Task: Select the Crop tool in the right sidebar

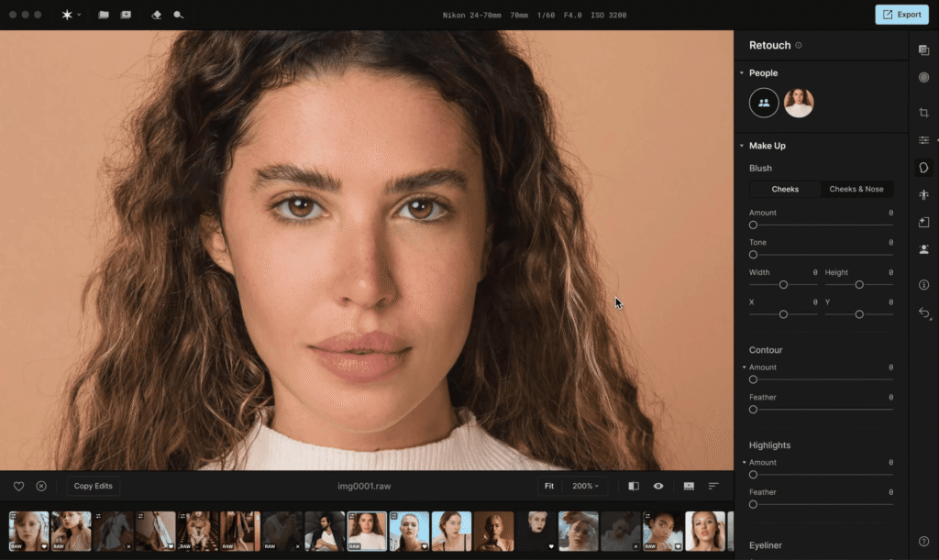Action: (923, 112)
